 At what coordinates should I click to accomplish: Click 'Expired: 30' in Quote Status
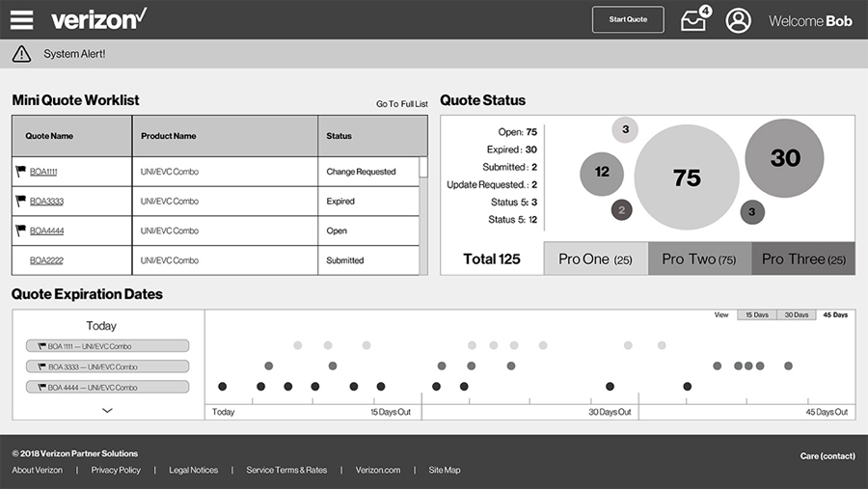[512, 149]
